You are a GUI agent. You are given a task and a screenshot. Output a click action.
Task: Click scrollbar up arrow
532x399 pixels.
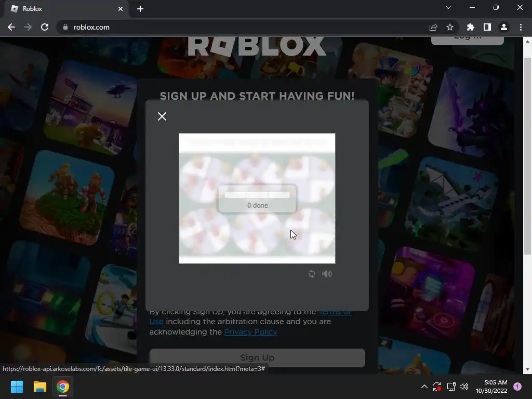527,42
